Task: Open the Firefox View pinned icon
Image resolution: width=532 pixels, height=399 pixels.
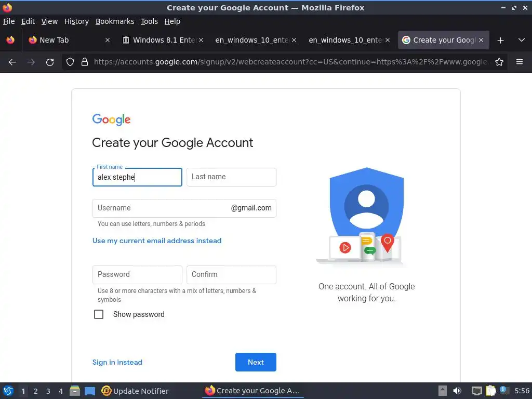Action: point(10,40)
